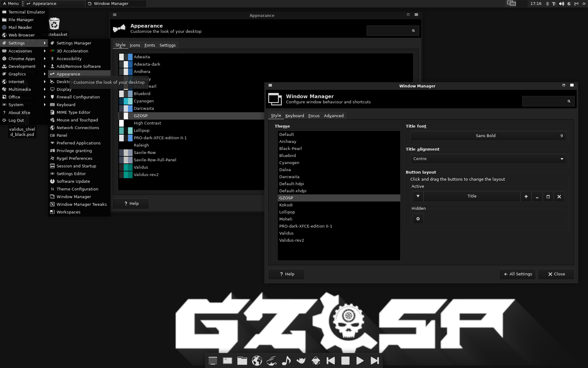The width and height of the screenshot is (588, 368).
Task: Click the Sans Bold title font button
Action: [x=488, y=136]
